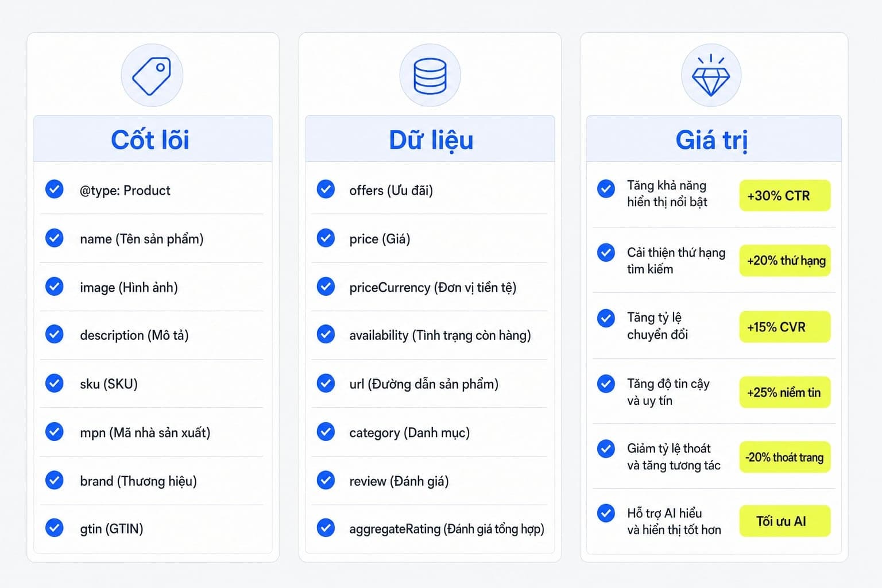882x588 pixels.
Task: Click the text image (Hình ảnh)
Action: coord(129,287)
